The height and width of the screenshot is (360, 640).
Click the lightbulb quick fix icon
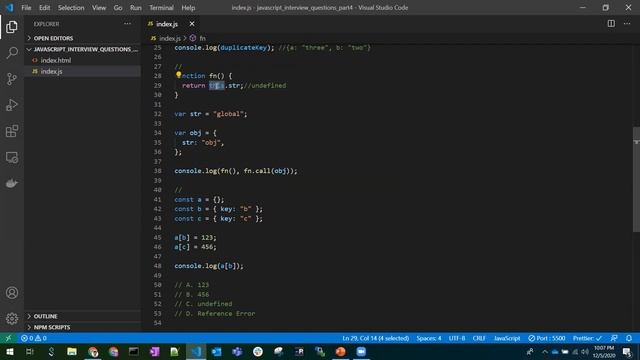tap(178, 75)
